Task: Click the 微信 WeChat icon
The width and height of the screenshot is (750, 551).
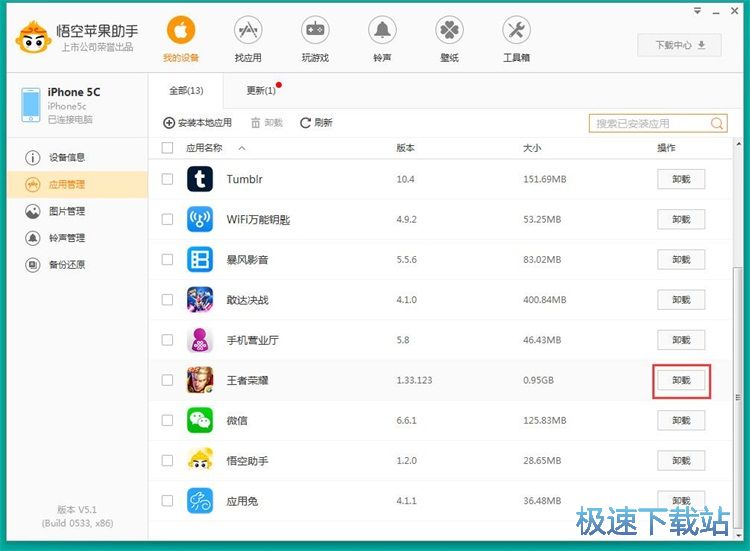Action: point(200,420)
